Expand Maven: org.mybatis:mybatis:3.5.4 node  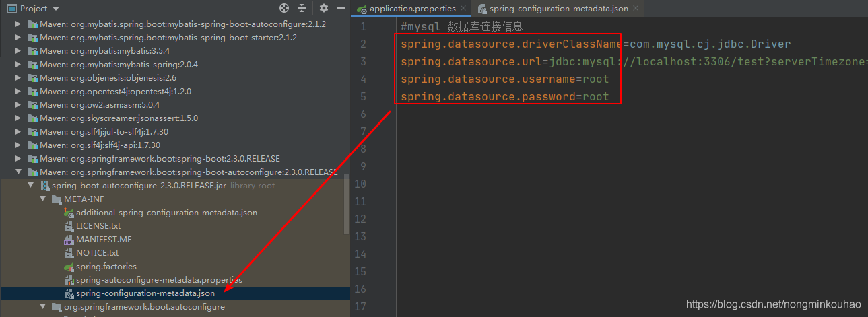pos(18,50)
